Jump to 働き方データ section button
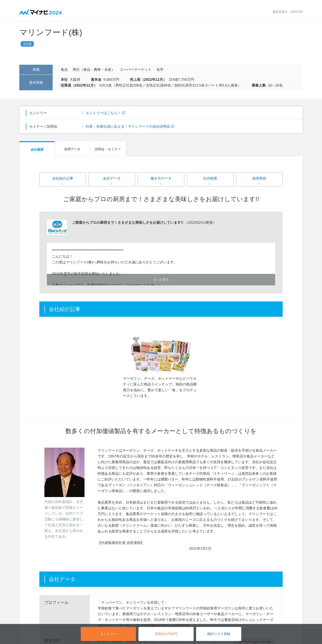322x644 pixels. [x=161, y=179]
